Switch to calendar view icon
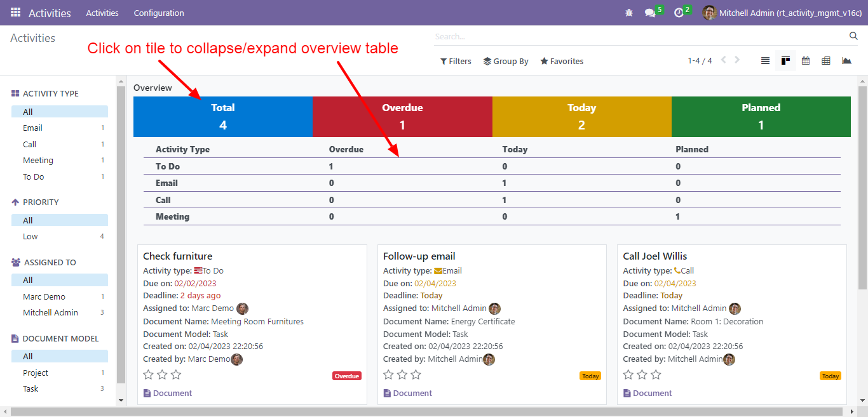Viewport: 868px width, 417px height. coord(806,61)
